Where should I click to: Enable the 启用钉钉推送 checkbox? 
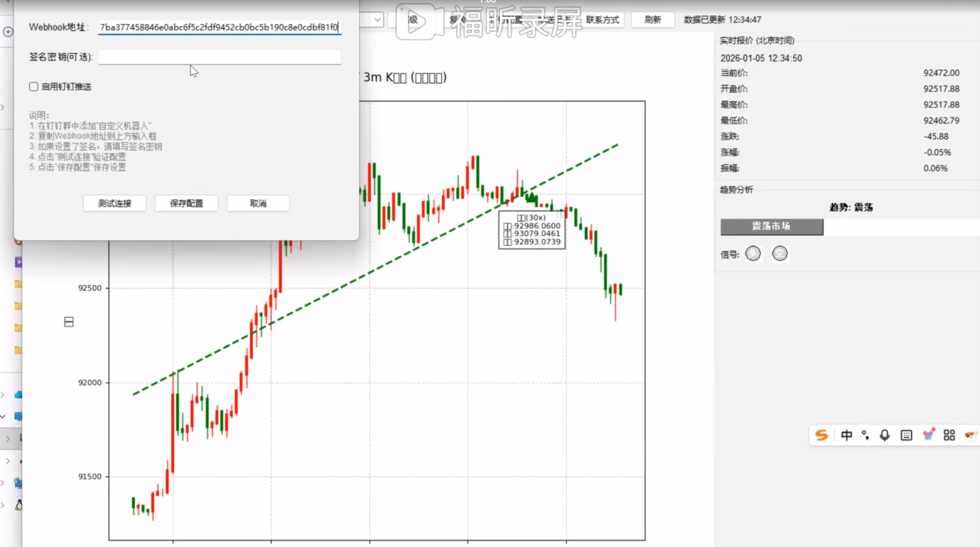click(x=34, y=87)
